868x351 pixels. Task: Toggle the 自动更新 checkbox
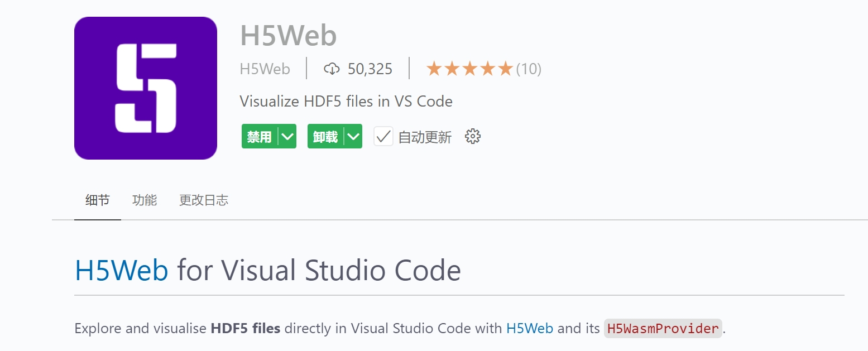383,137
